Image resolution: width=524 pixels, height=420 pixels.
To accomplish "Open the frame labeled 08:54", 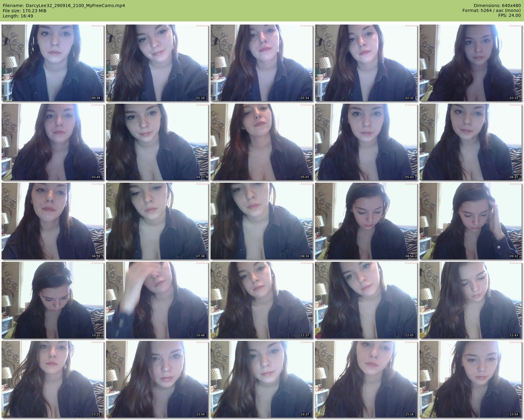I will [366, 221].
